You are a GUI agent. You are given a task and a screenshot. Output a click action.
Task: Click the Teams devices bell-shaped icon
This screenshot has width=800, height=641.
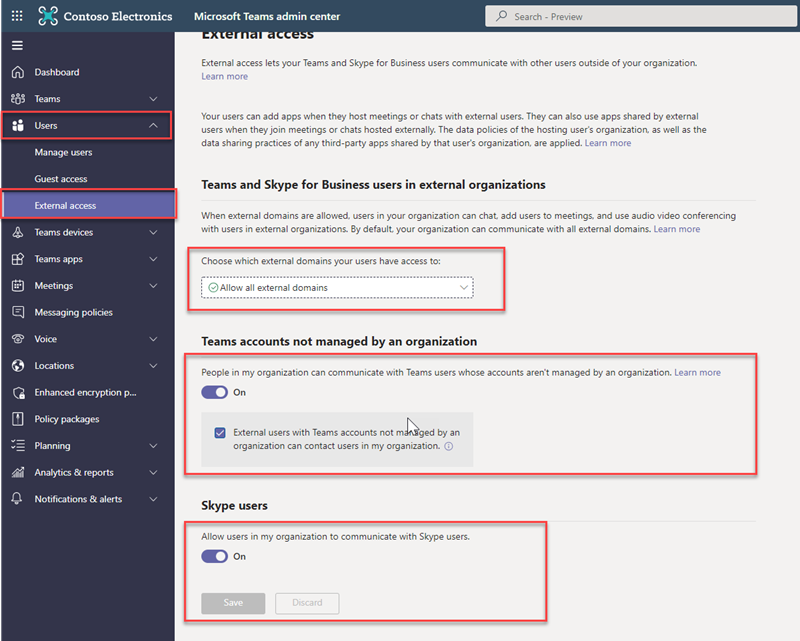18,232
